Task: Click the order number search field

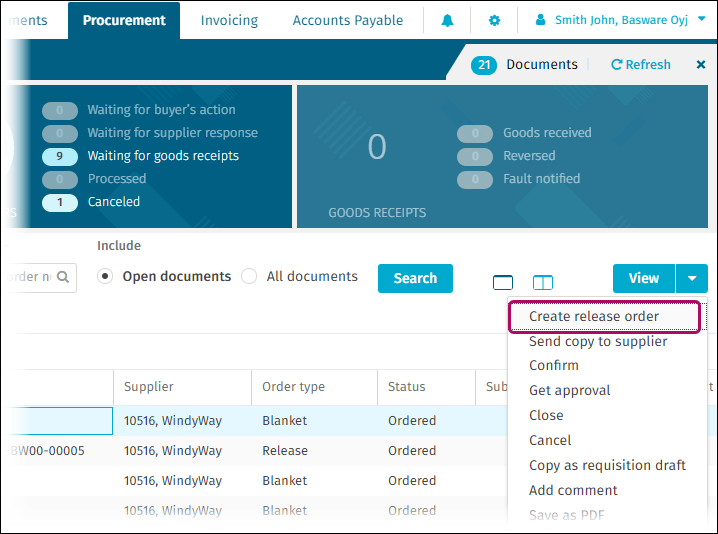Action: [x=30, y=277]
